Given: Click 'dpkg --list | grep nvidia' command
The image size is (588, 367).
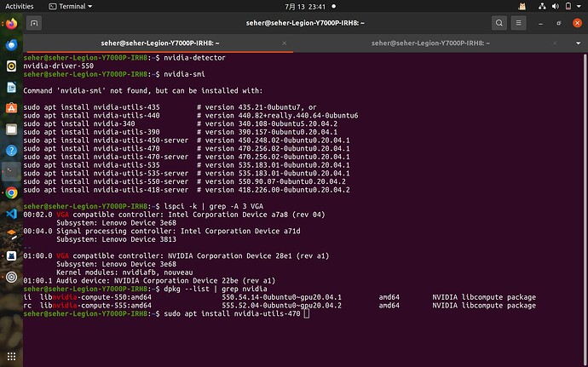Looking at the screenshot, I should click(216, 289).
